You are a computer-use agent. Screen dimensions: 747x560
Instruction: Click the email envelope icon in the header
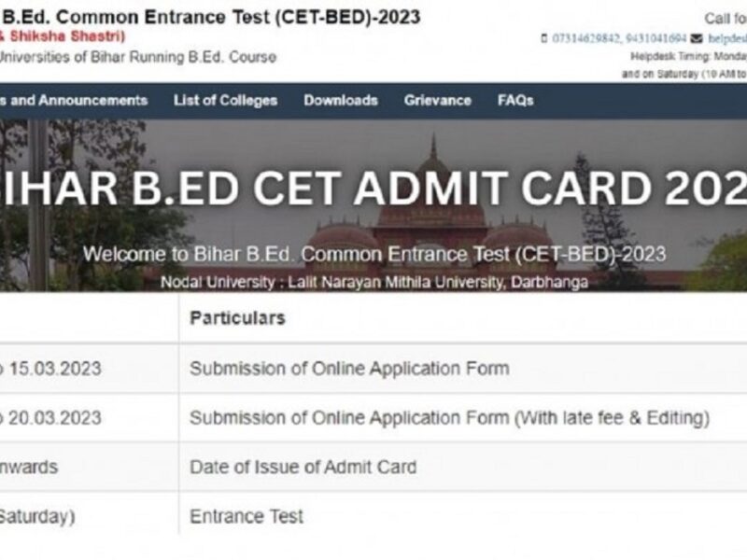(x=696, y=38)
